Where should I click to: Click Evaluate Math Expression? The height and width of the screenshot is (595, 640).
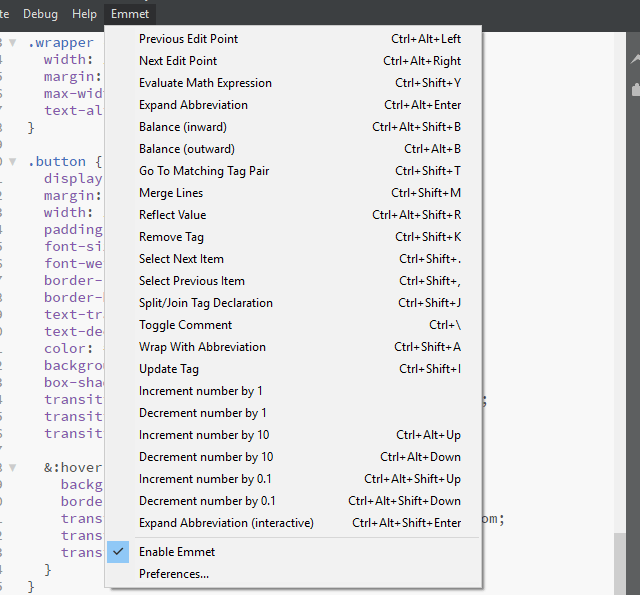pyautogui.click(x=205, y=83)
